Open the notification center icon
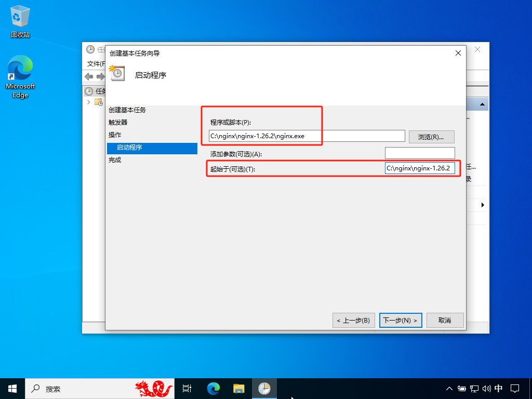Image resolution: width=532 pixels, height=399 pixels. point(515,389)
